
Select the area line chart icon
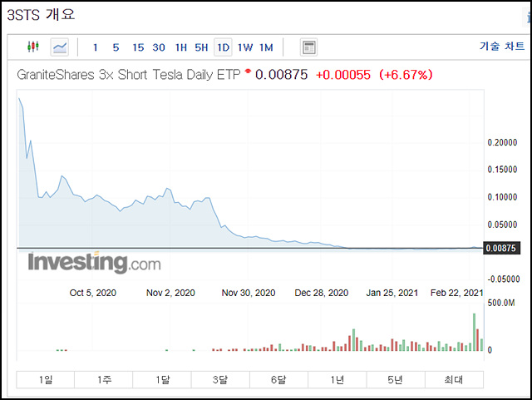pos(60,47)
